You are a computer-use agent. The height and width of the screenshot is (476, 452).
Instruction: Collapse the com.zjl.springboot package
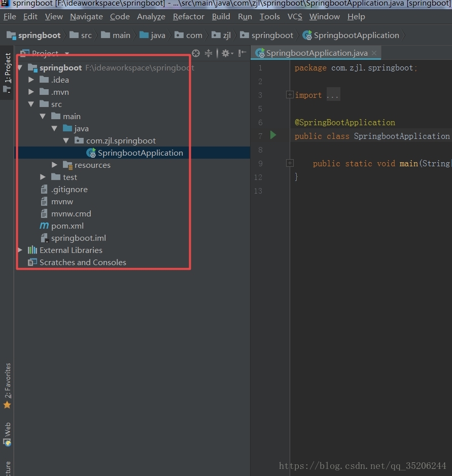(66, 140)
